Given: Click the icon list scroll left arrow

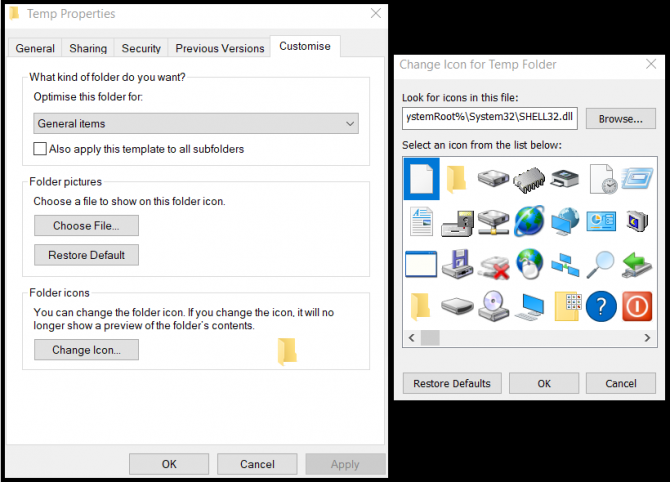Looking at the screenshot, I should point(411,338).
